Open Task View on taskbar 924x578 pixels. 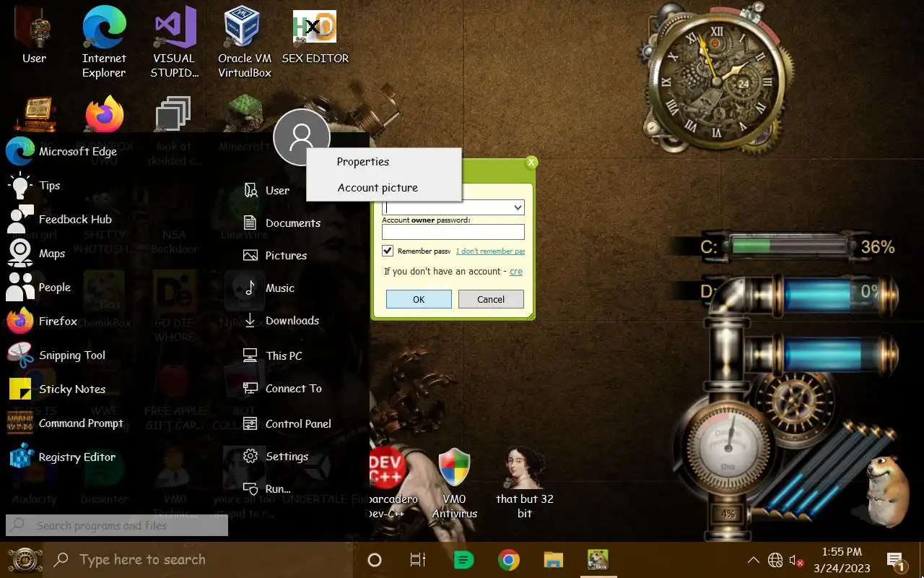click(x=418, y=560)
